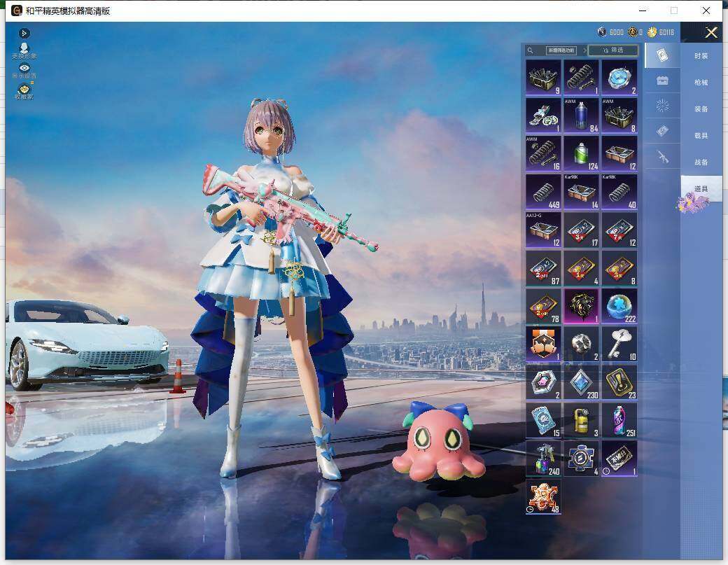Select the green spray can count 124
728x565 pixels.
click(x=581, y=153)
